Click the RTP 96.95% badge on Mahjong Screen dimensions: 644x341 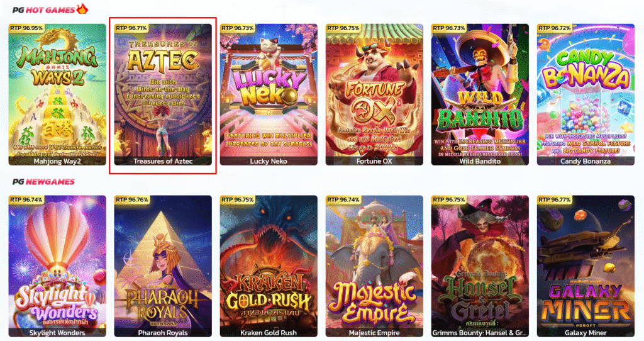pos(26,28)
